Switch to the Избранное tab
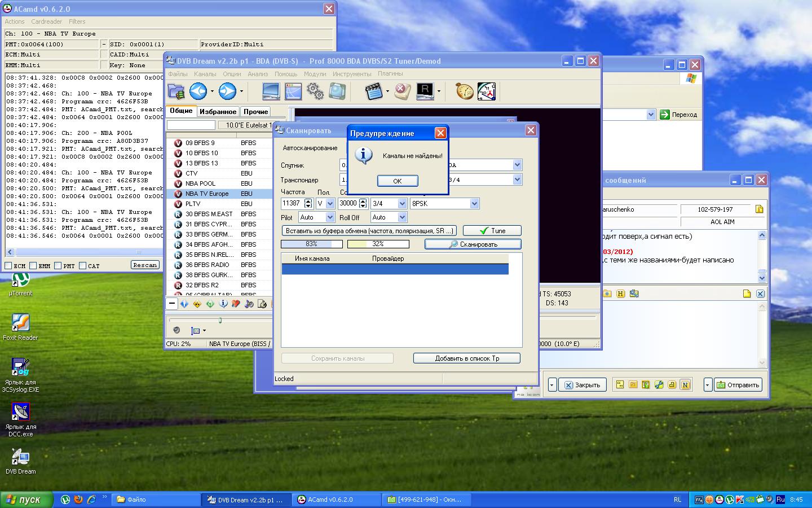The height and width of the screenshot is (508, 812). [x=218, y=112]
